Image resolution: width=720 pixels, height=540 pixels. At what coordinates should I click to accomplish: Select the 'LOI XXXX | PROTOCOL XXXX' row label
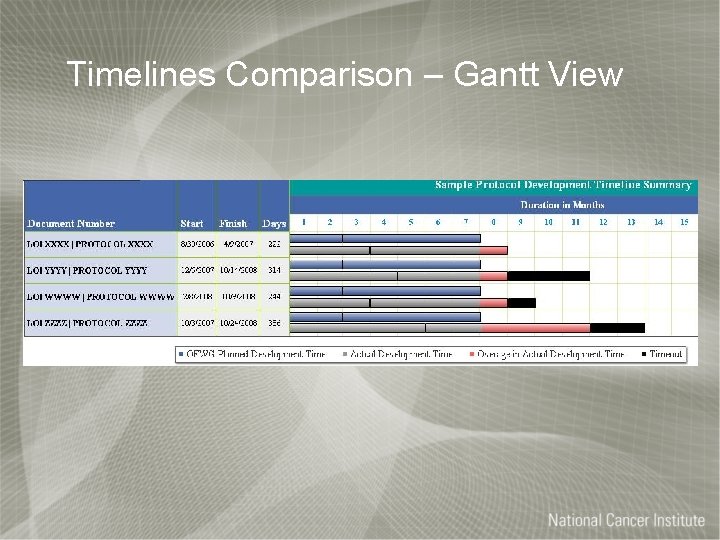coord(90,244)
